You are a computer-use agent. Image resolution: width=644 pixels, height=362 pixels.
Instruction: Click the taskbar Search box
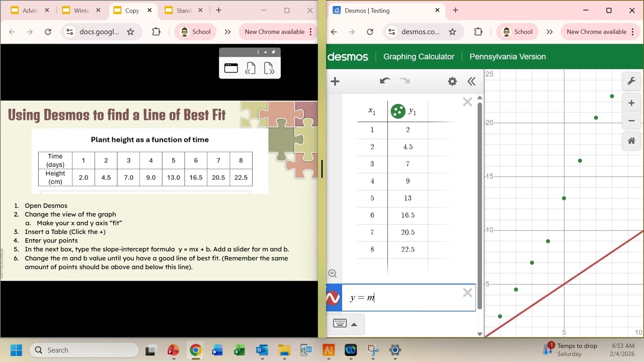(84, 350)
